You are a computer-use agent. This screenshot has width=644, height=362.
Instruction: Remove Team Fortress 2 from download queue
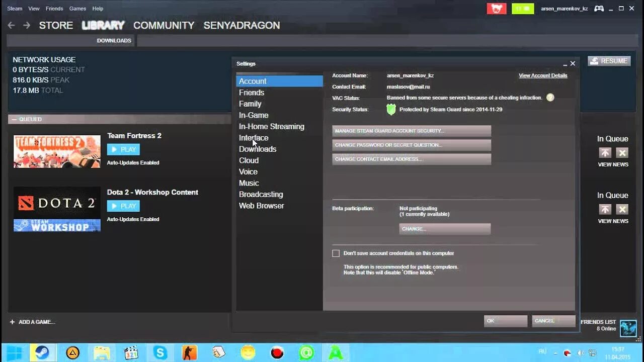622,153
